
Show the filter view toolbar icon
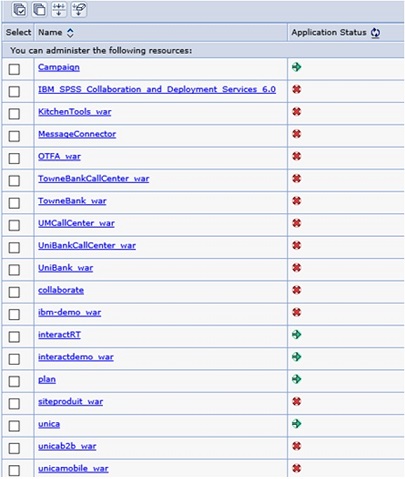point(59,9)
